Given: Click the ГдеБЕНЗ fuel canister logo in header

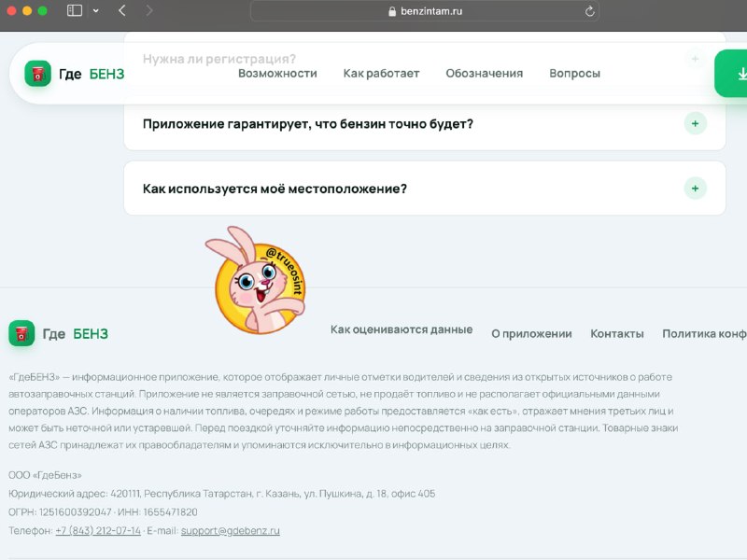Looking at the screenshot, I should pos(37,74).
